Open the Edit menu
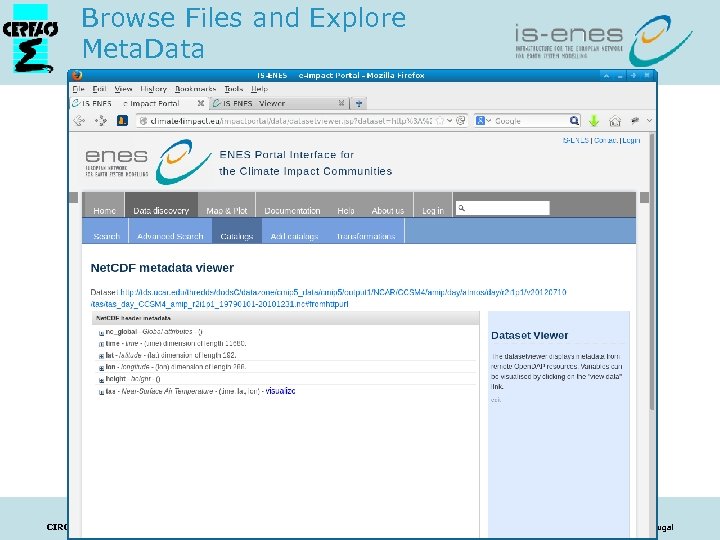The width and height of the screenshot is (720, 540). tap(99, 89)
